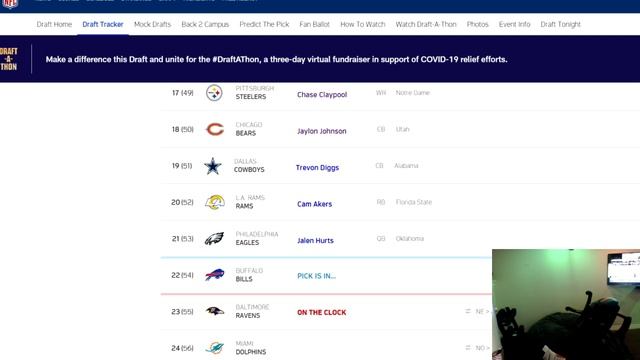Click the Buffalo Bills team logo
This screenshot has width=640, height=360.
[x=215, y=274]
